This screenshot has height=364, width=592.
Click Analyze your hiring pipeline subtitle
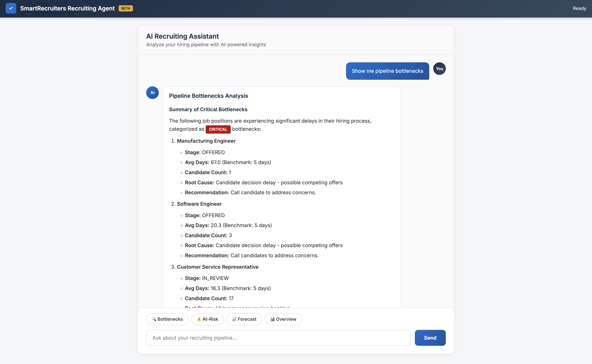pos(206,45)
